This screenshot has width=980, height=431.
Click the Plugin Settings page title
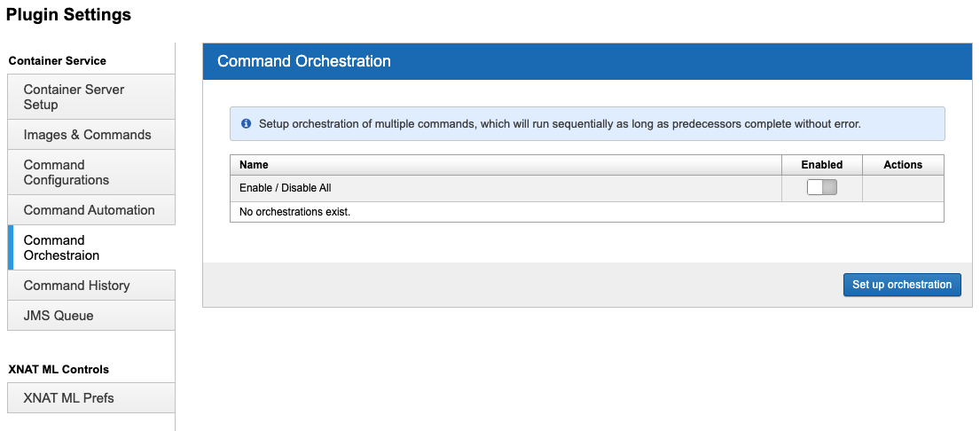click(x=68, y=15)
